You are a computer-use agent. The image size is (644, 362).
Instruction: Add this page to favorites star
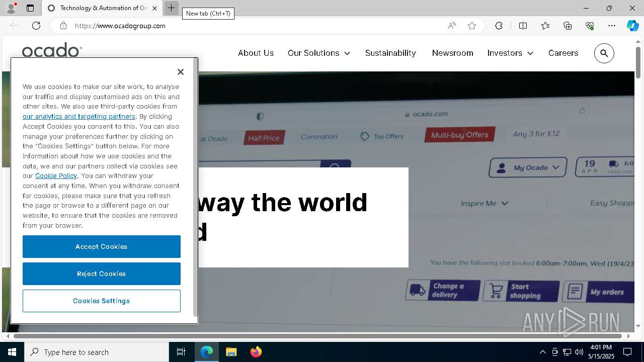click(x=472, y=26)
